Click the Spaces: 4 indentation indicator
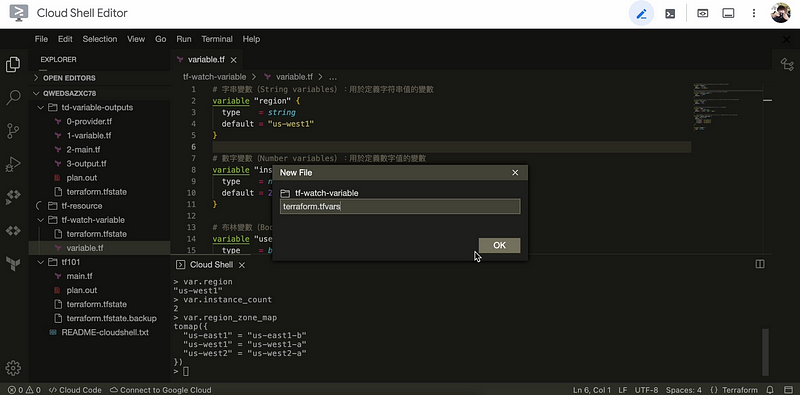 (684, 390)
